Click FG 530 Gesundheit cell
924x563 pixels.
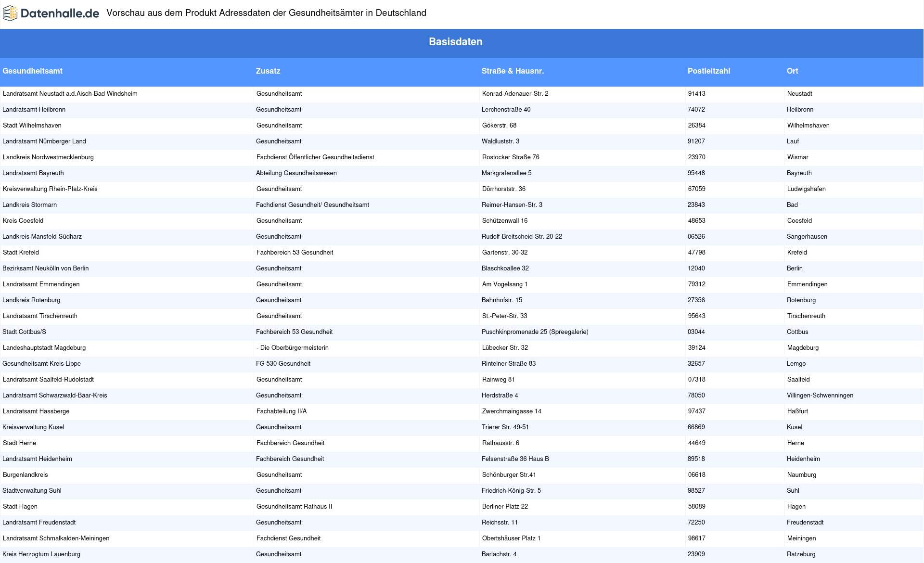point(283,364)
